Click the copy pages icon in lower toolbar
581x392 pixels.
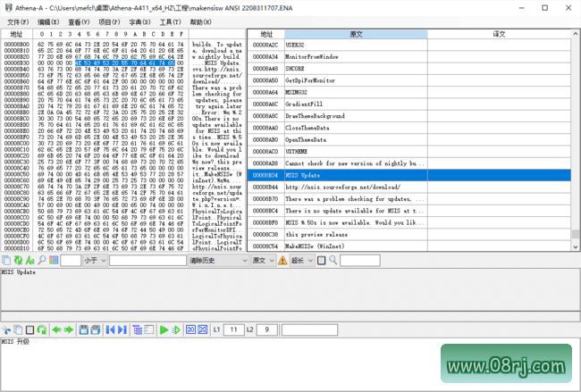click(x=18, y=329)
